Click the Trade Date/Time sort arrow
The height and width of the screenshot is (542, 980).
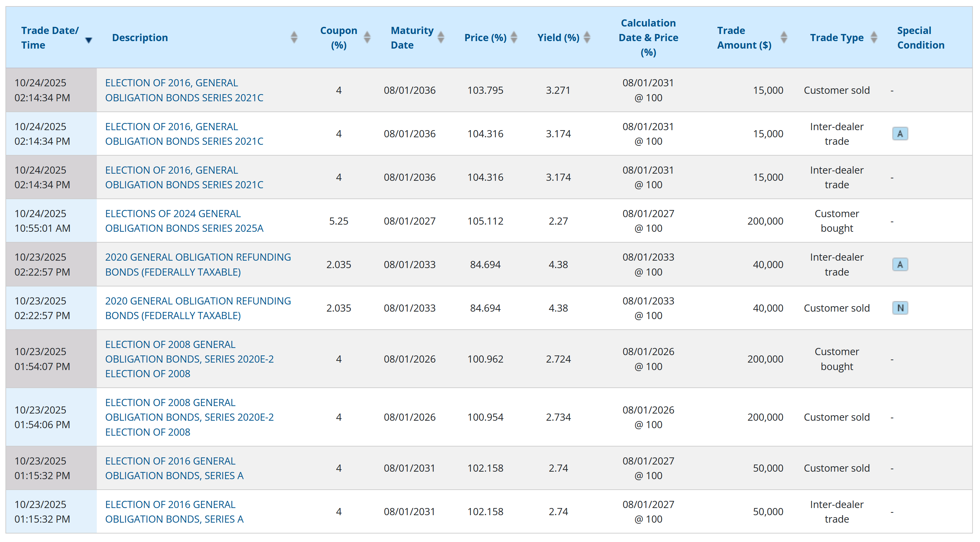point(89,40)
